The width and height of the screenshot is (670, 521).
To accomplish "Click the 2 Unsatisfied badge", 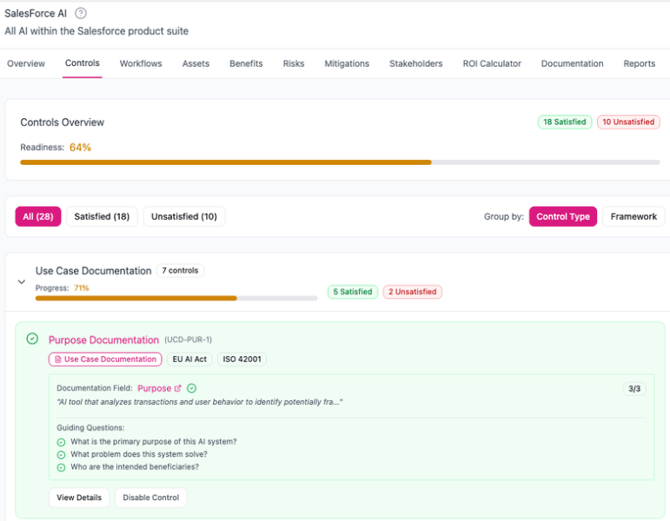I will pos(412,292).
